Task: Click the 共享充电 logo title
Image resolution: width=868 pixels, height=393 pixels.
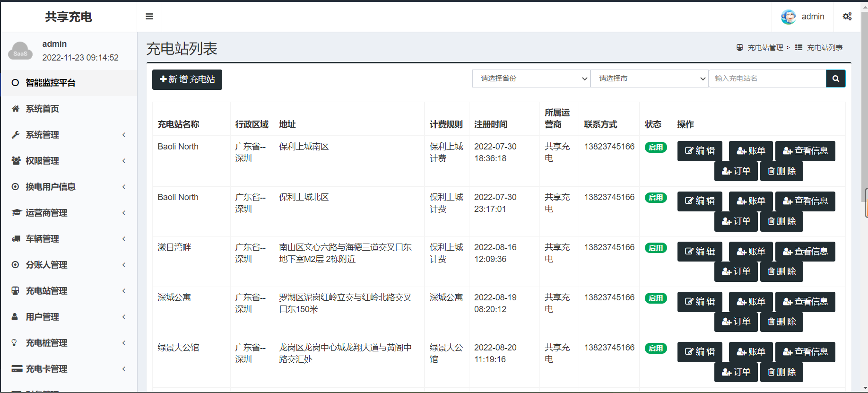Action: coord(69,17)
